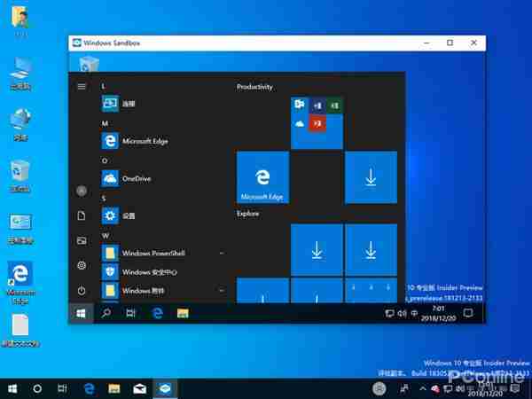This screenshot has height=399, width=532.
Task: Maximize the Windows Sandbox window
Action: tap(450, 43)
